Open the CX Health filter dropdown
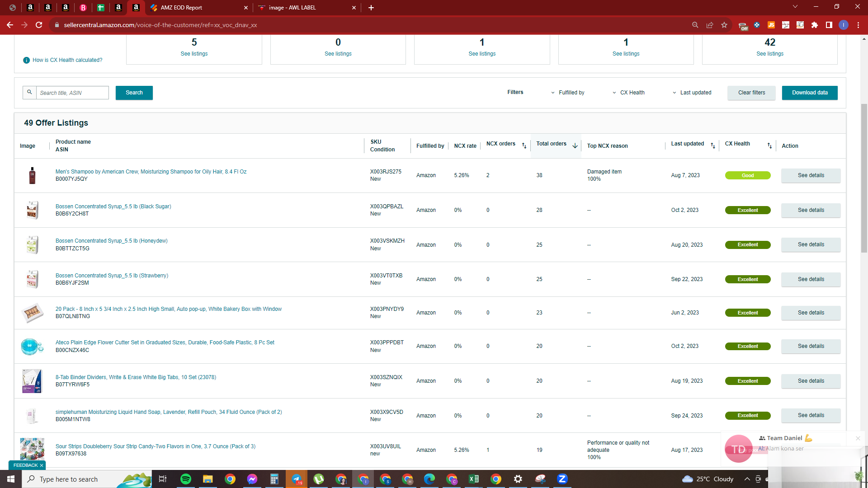 click(628, 93)
